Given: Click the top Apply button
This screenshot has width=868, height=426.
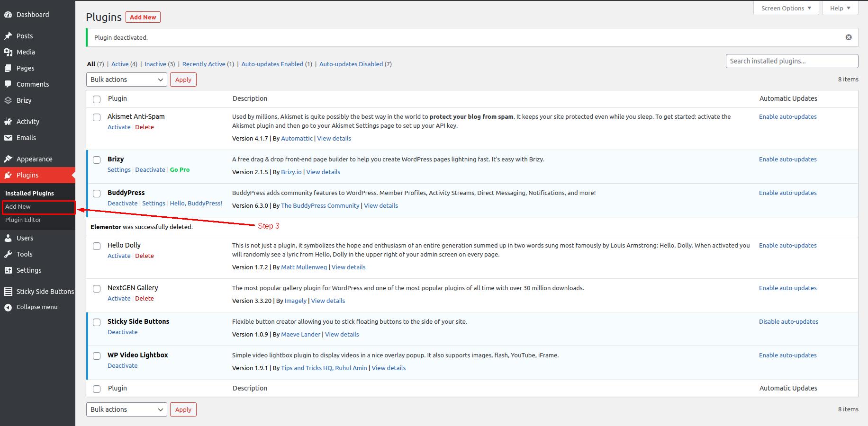Looking at the screenshot, I should [x=183, y=80].
